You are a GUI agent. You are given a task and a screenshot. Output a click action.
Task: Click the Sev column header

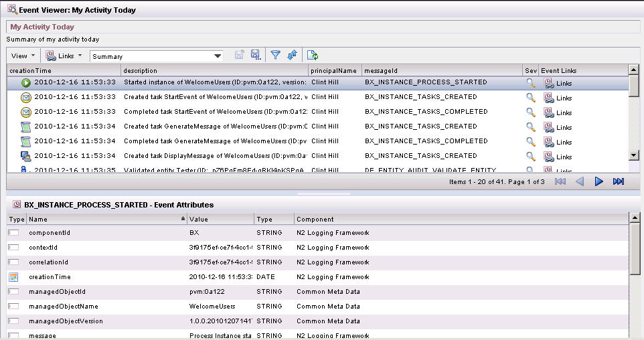530,71
